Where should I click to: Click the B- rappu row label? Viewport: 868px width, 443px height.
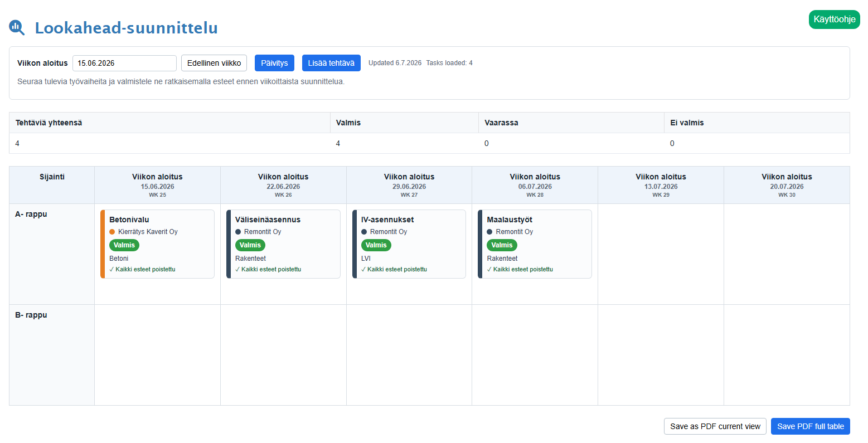(31, 315)
